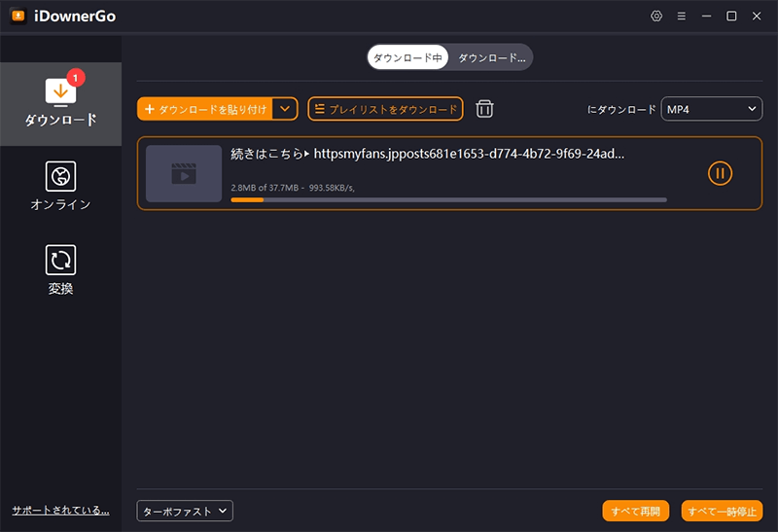Expand the paste download arrow dropdown
The width and height of the screenshot is (778, 532).
click(x=285, y=109)
